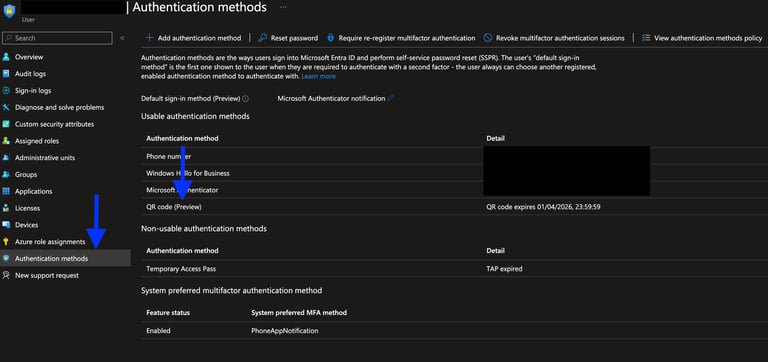Click the Enabled feature status cell

point(158,331)
